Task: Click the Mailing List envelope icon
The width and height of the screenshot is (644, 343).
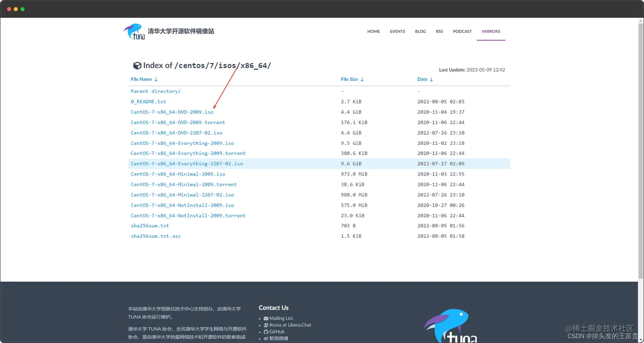Action: [x=266, y=318]
